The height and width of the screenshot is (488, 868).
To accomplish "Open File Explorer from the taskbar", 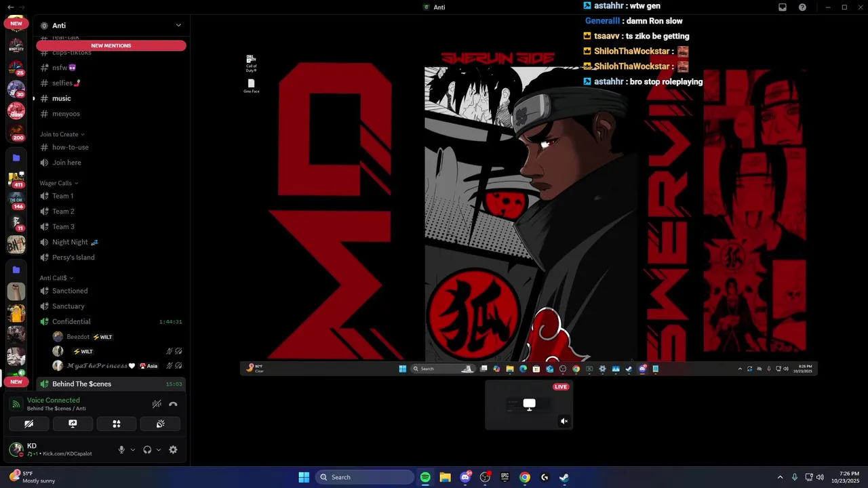I will [x=445, y=477].
